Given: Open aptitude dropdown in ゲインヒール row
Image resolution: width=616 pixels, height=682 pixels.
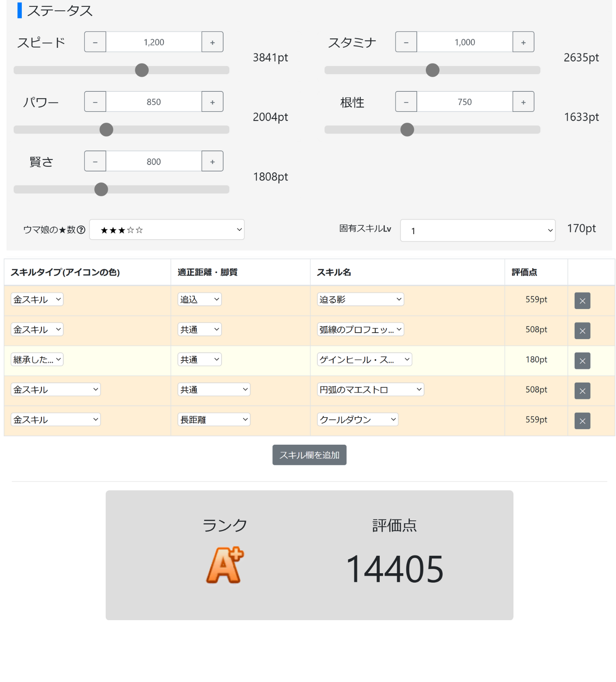Looking at the screenshot, I should point(200,360).
